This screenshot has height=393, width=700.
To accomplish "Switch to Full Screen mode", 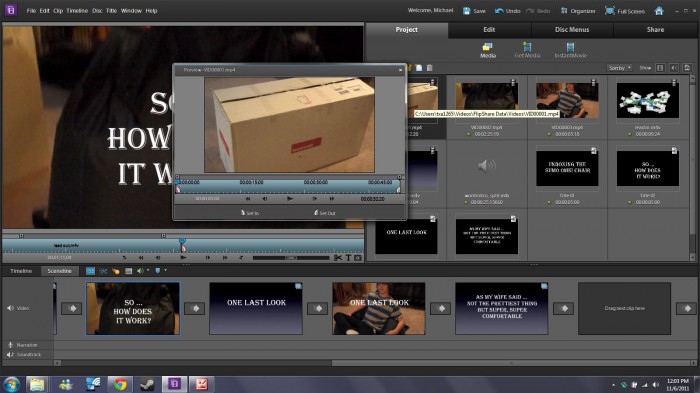I will [x=625, y=11].
